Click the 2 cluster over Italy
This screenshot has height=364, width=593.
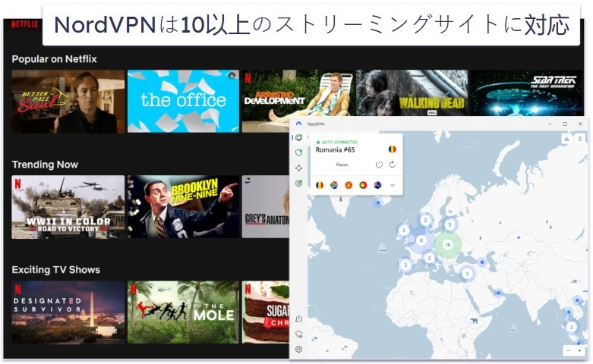[x=429, y=259]
